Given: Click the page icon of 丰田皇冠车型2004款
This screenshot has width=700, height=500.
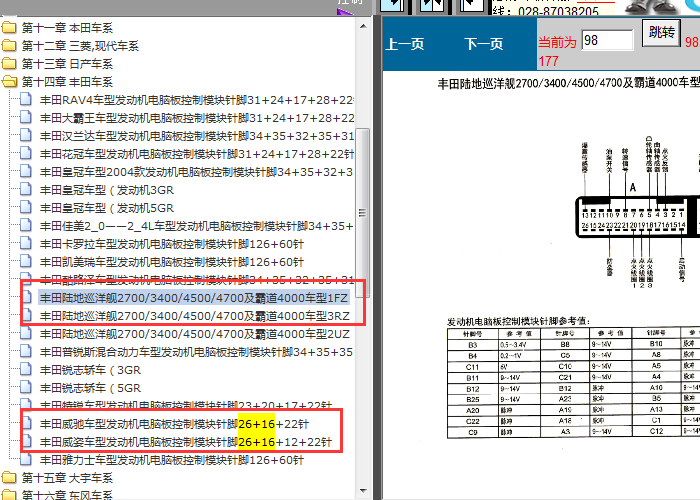Looking at the screenshot, I should click(x=26, y=171).
